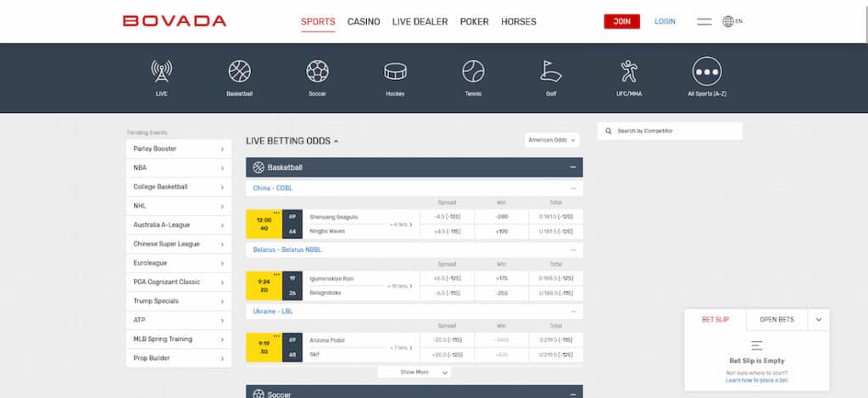Screen dimensions: 868x398
Task: Open the LIVE betting icon
Action: 162,71
